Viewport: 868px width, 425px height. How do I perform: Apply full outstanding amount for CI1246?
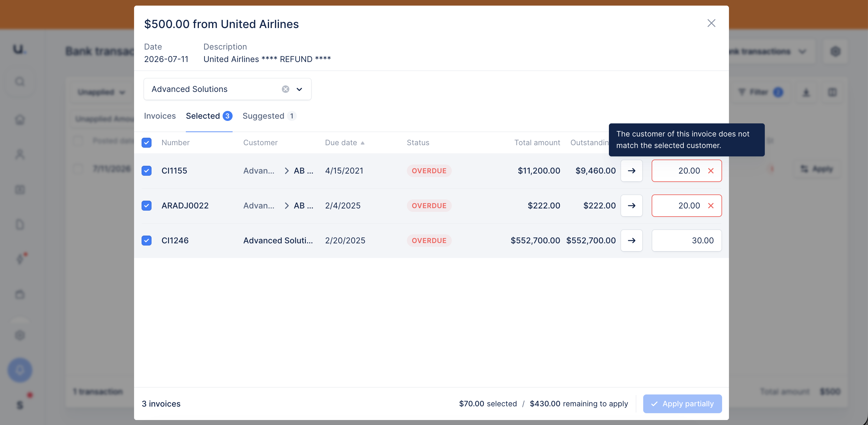tap(631, 241)
